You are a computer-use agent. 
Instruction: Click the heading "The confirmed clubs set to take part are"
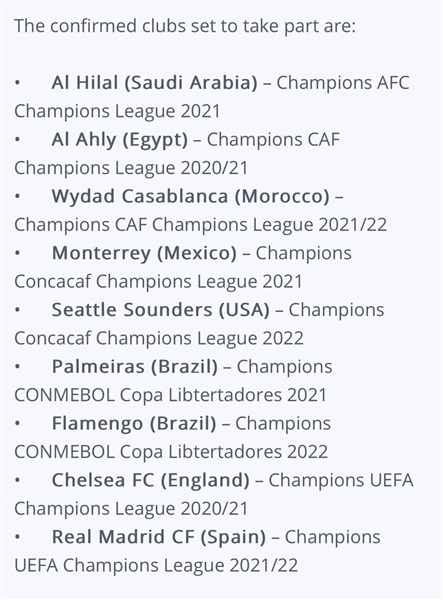(185, 26)
